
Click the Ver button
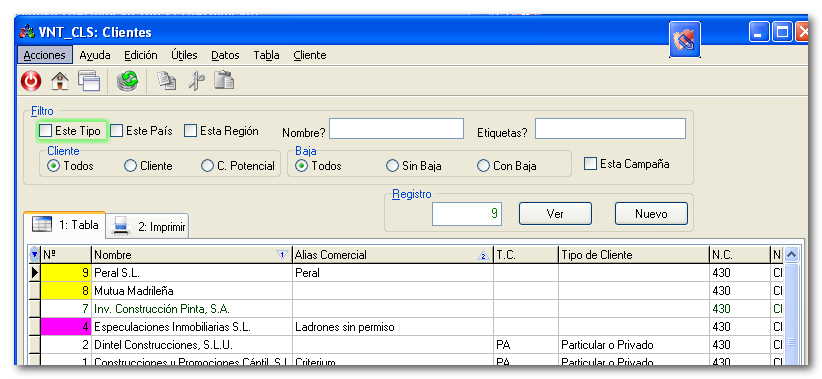coord(555,214)
